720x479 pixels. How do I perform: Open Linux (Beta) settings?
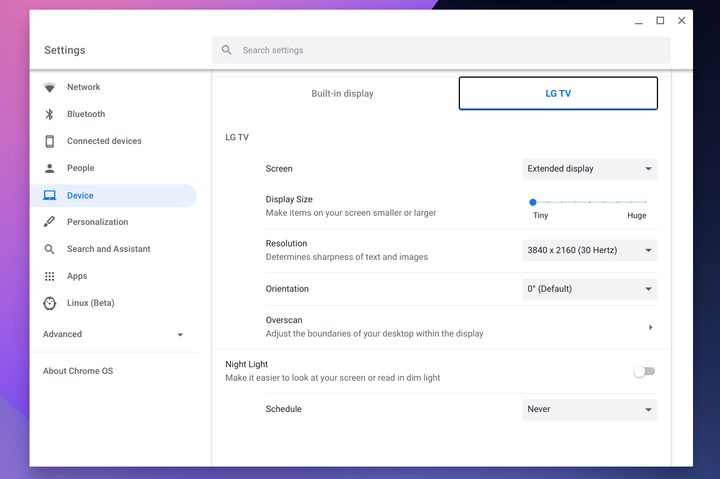(x=90, y=303)
